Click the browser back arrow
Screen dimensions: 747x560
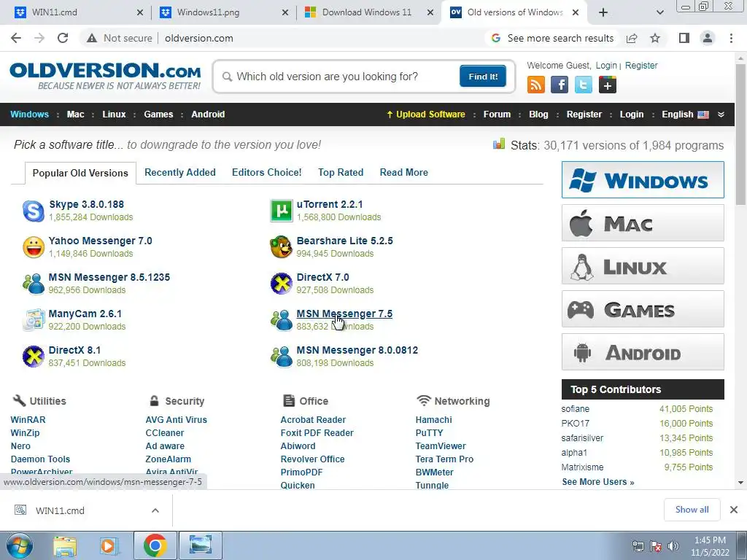point(16,38)
